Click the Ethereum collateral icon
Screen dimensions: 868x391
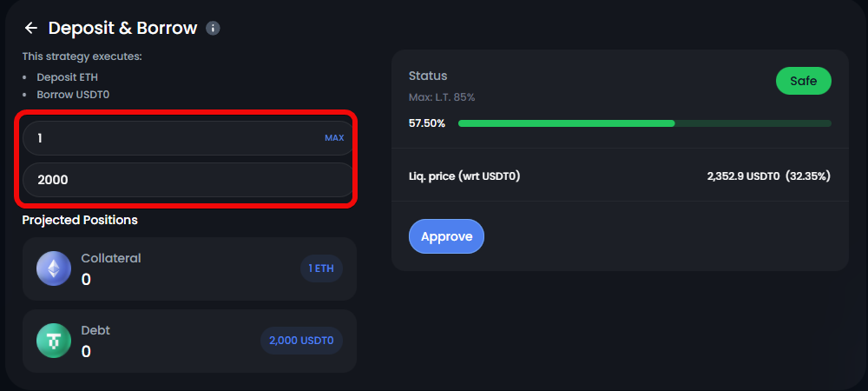(x=53, y=269)
